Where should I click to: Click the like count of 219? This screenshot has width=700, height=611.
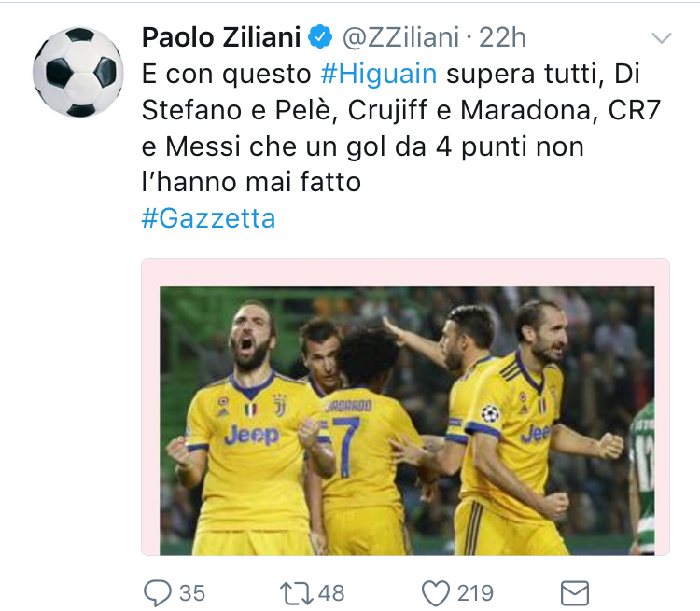tap(475, 591)
